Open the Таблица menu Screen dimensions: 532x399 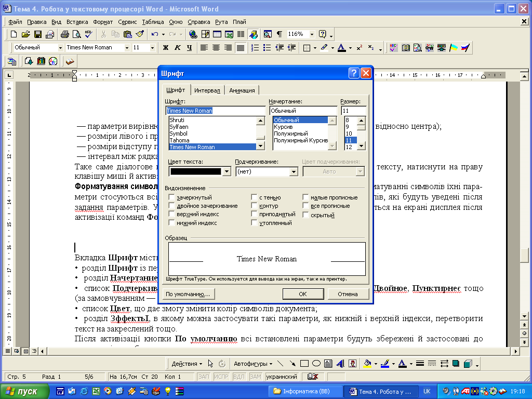(153, 22)
